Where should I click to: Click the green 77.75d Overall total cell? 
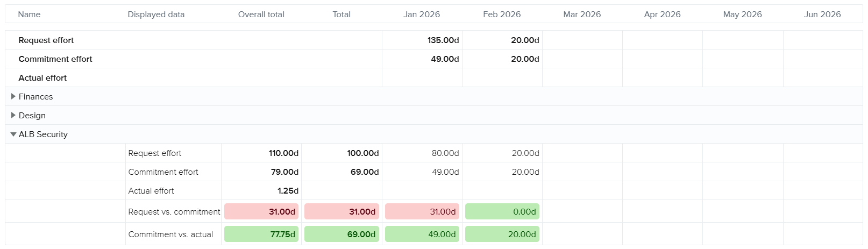tap(261, 234)
